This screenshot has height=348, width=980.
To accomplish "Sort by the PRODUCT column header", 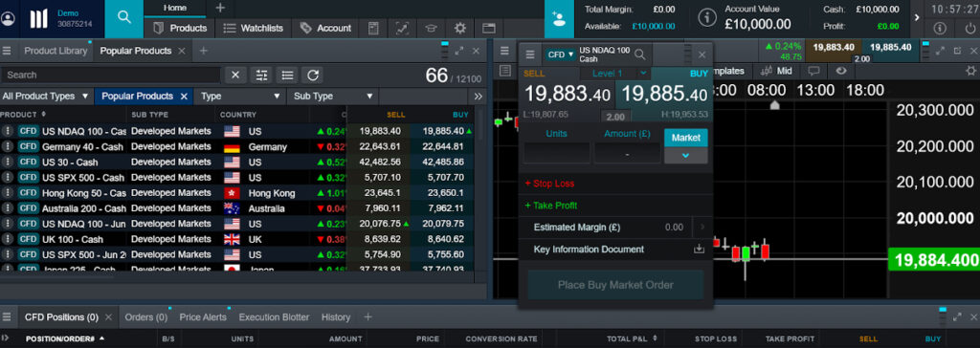I will [23, 115].
